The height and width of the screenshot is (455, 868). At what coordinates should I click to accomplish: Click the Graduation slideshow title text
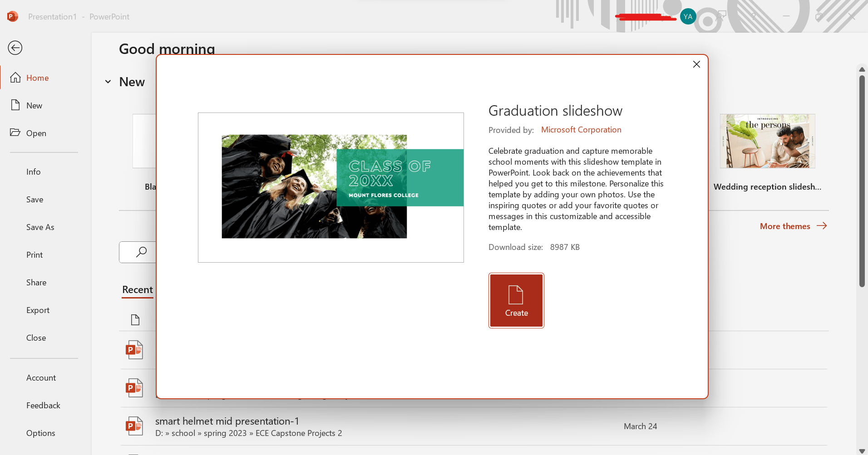pyautogui.click(x=555, y=111)
